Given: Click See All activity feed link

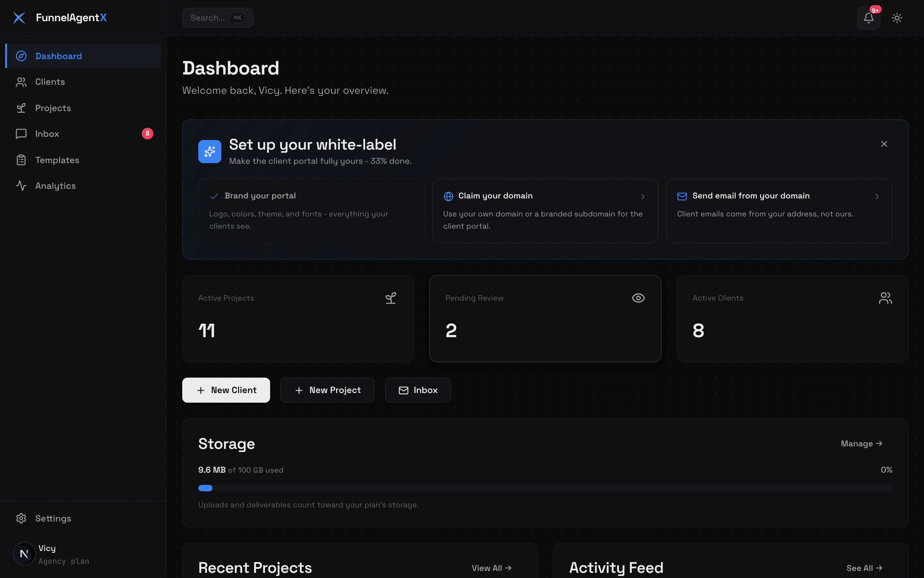Looking at the screenshot, I should pos(864,568).
